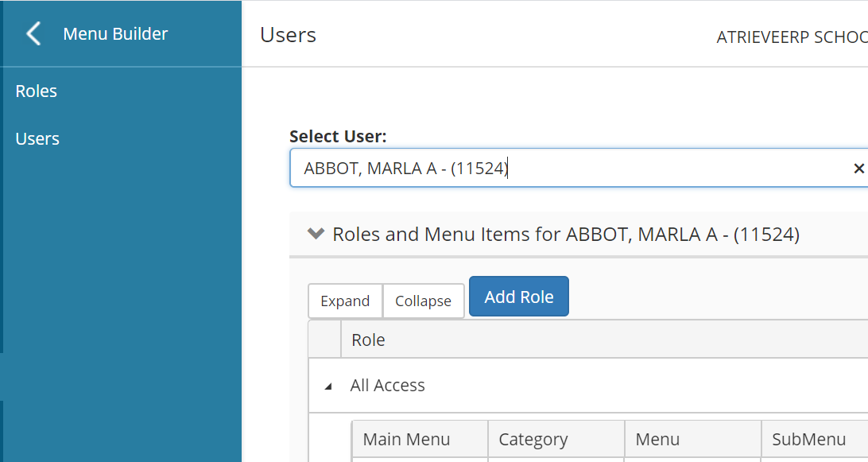
Task: Select Users in the left sidebar
Action: tap(37, 139)
